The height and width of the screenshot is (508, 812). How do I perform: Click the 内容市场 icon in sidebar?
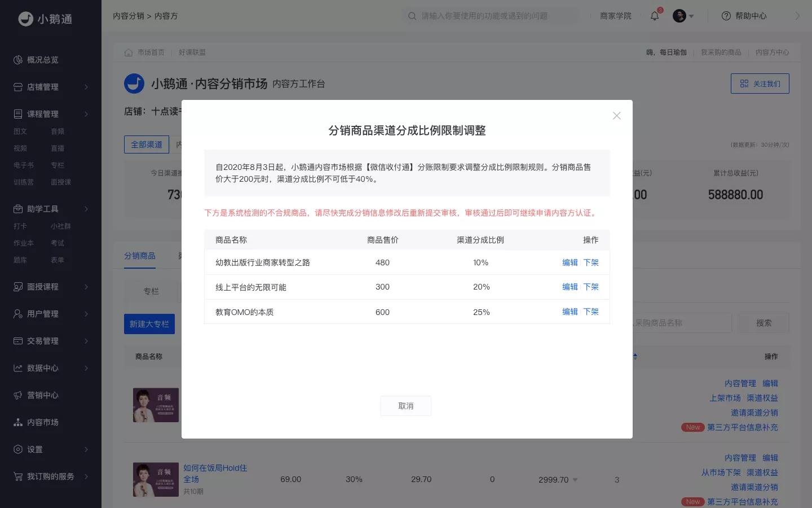click(18, 422)
